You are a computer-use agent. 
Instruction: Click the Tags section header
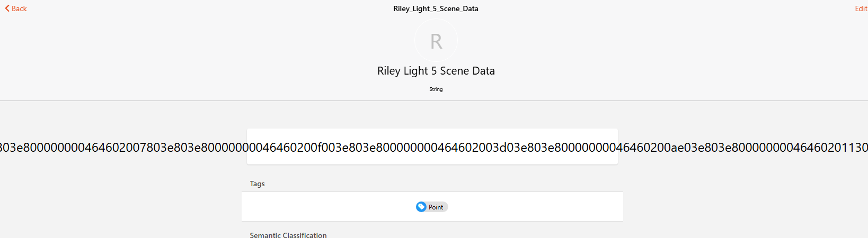(258, 184)
